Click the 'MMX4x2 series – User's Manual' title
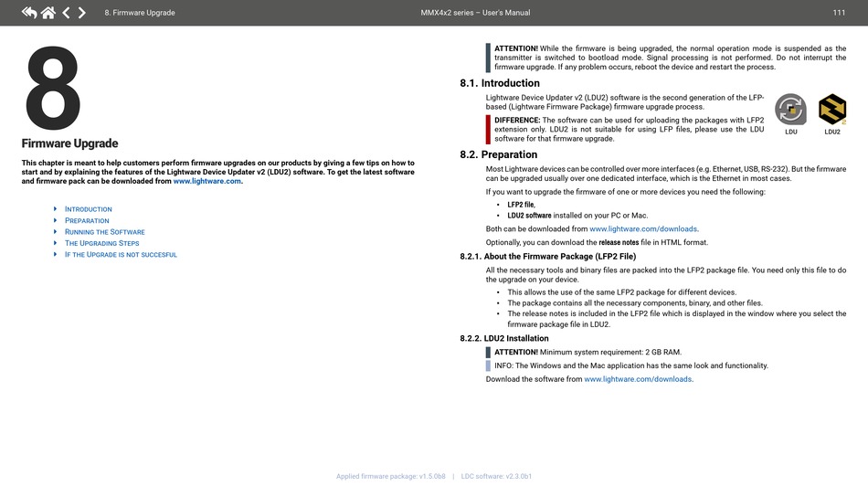This screenshot has height=487, width=868. 475,13
